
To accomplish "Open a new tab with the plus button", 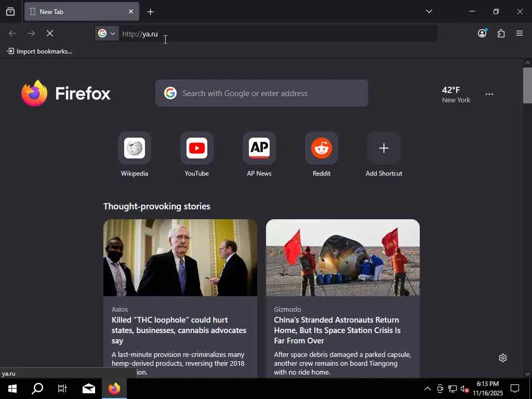I will pos(150,12).
